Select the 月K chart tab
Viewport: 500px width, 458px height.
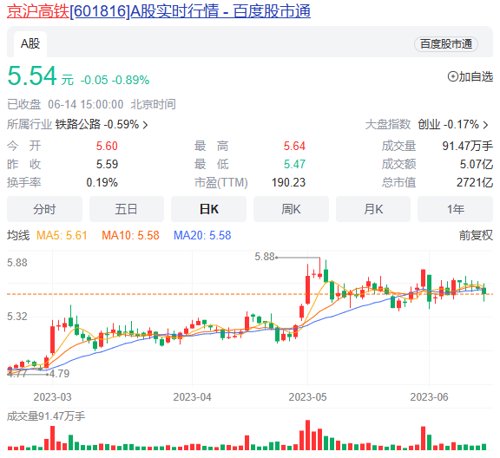click(x=373, y=209)
